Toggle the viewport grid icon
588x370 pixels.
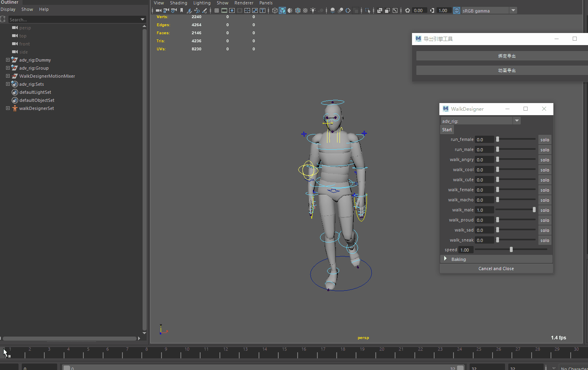pyautogui.click(x=217, y=10)
